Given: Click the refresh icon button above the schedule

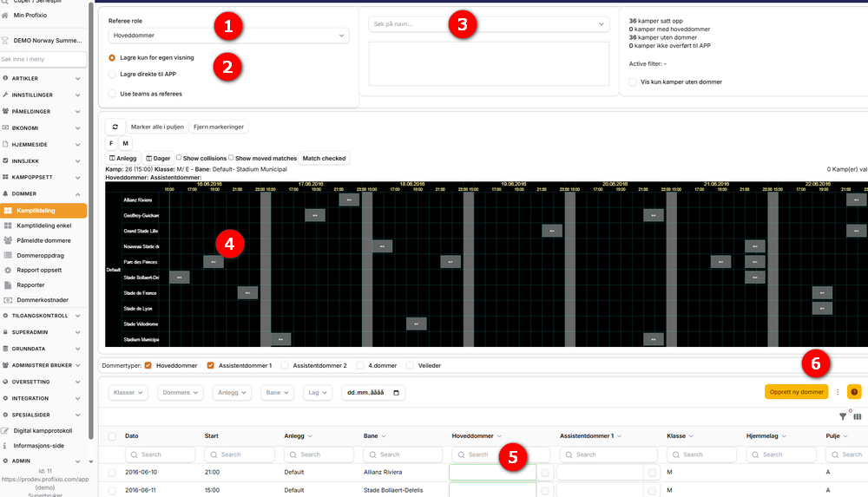Looking at the screenshot, I should [x=115, y=127].
